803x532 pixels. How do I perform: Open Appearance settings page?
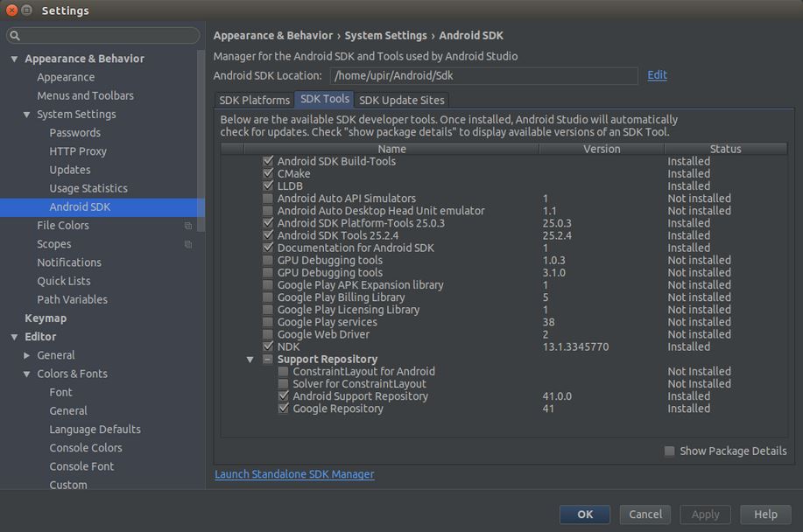click(66, 77)
